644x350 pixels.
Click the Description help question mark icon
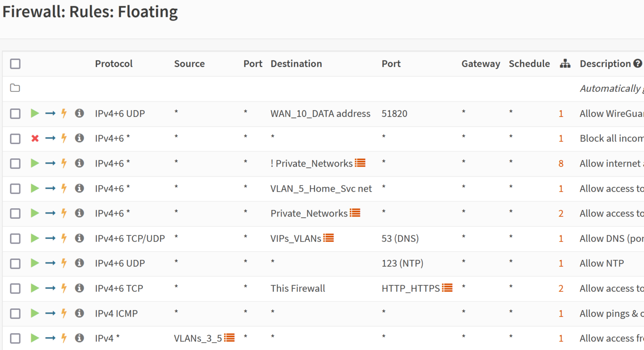coord(637,64)
